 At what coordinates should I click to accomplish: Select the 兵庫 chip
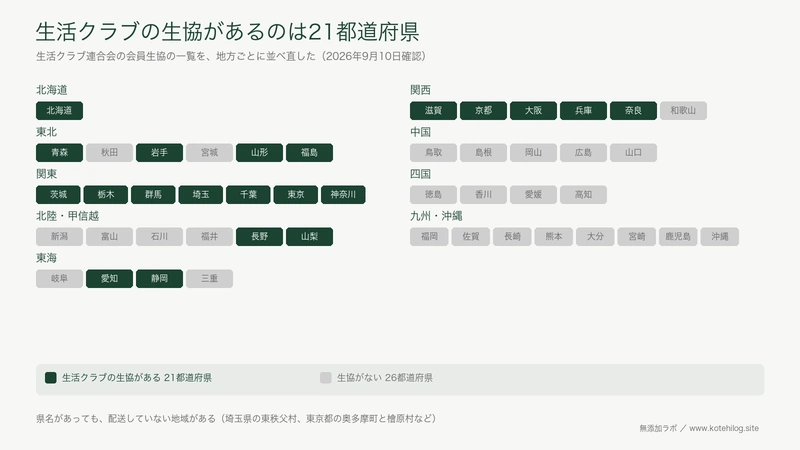(583, 111)
